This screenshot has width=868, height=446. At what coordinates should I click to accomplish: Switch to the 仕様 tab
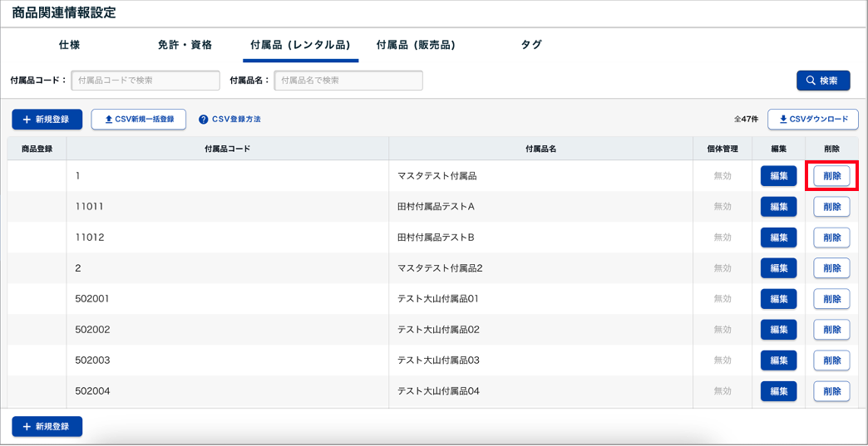70,45
